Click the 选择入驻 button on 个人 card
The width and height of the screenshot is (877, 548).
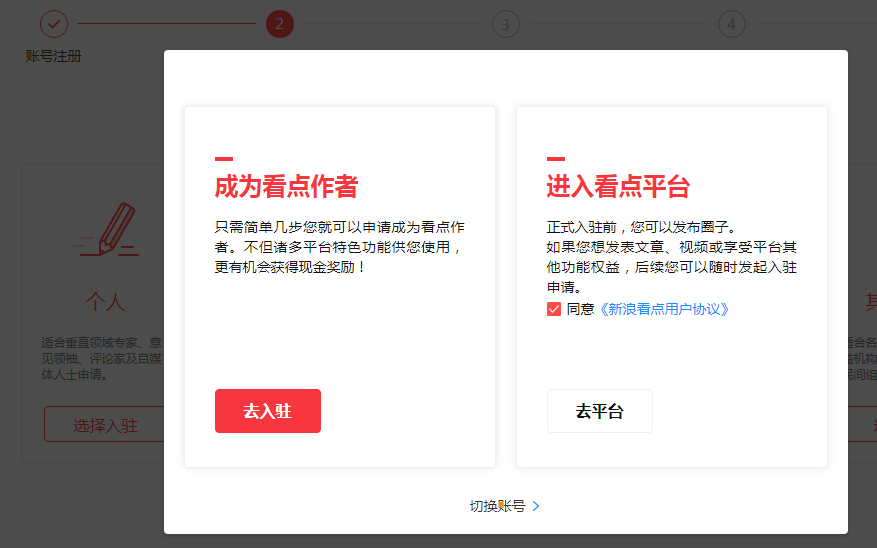pyautogui.click(x=104, y=424)
